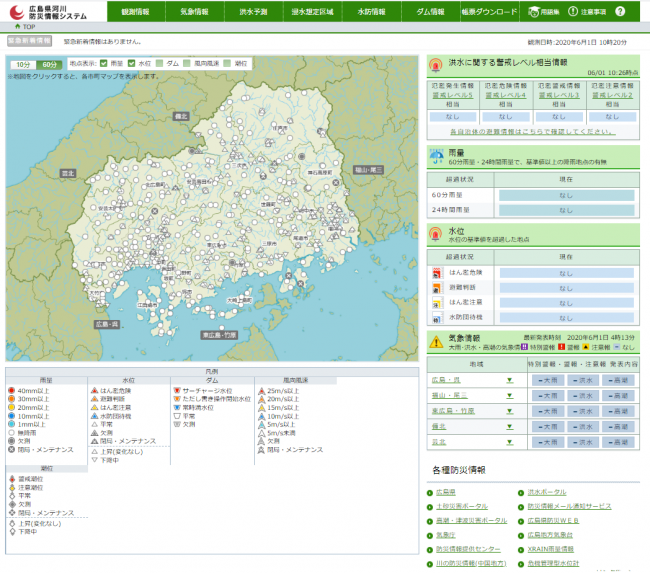Open the 警戒レベル2 link
This screenshot has width=650, height=573.
click(612, 95)
